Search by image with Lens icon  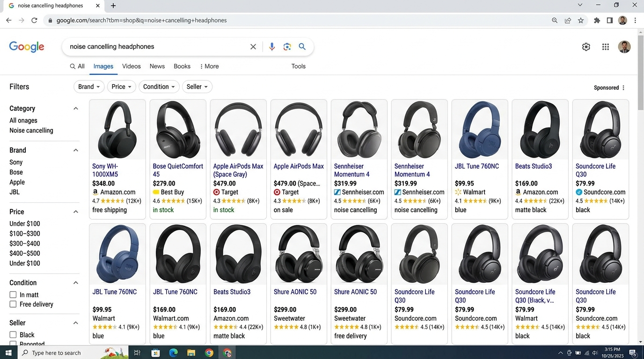coord(287,47)
